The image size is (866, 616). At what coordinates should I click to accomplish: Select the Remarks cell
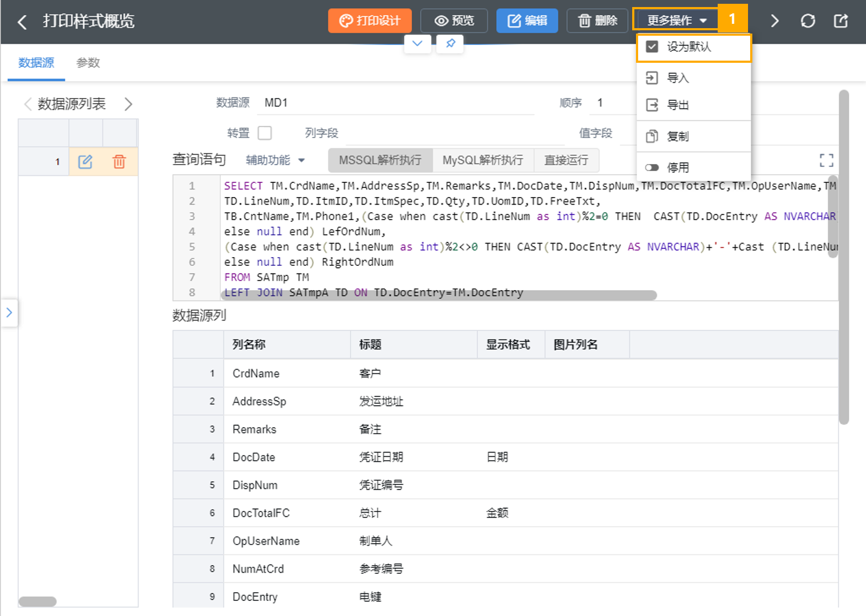(x=287, y=429)
